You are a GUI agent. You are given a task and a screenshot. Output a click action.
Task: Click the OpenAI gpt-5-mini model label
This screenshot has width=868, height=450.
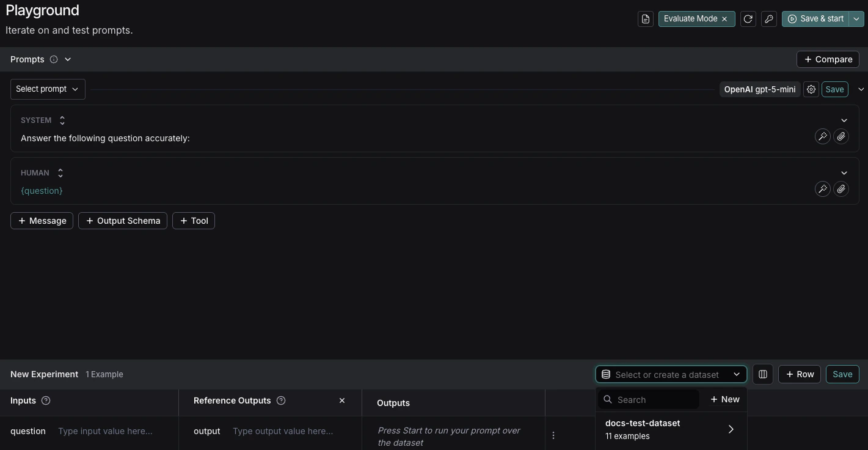[x=759, y=89]
